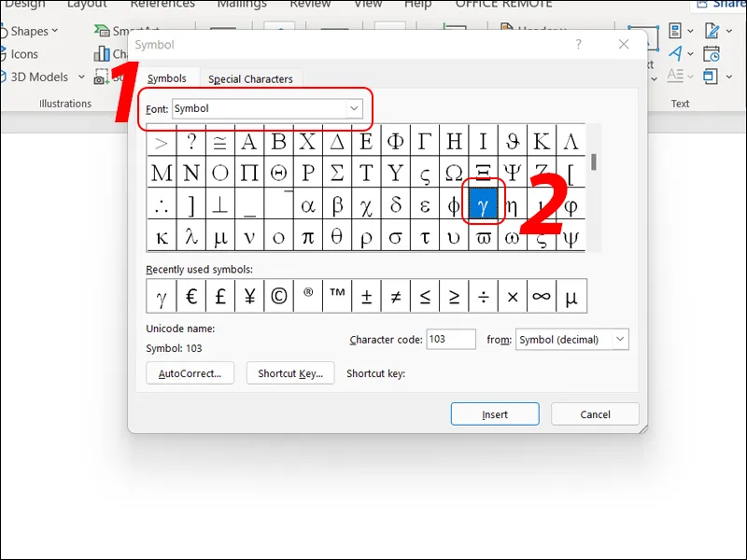Select the registered ® recent symbol
This screenshot has width=747, height=560.
pos(308,296)
